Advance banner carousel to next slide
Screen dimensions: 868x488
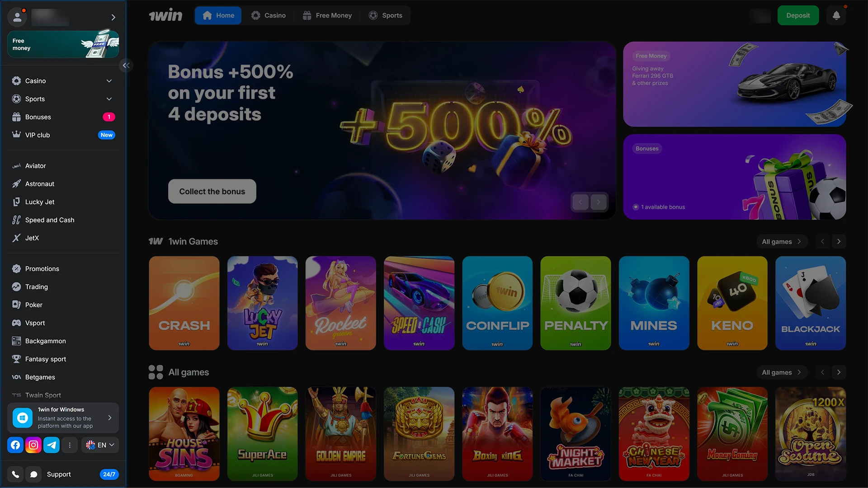pos(598,202)
